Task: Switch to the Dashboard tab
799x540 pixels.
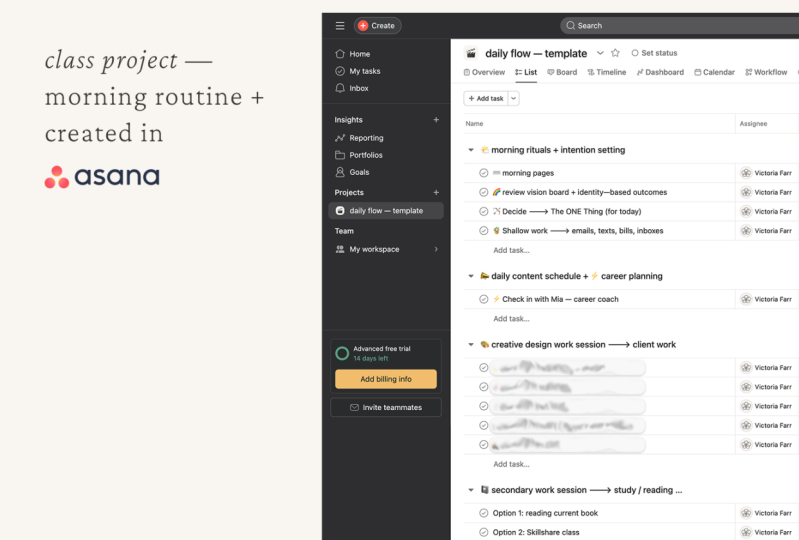Action: point(660,72)
